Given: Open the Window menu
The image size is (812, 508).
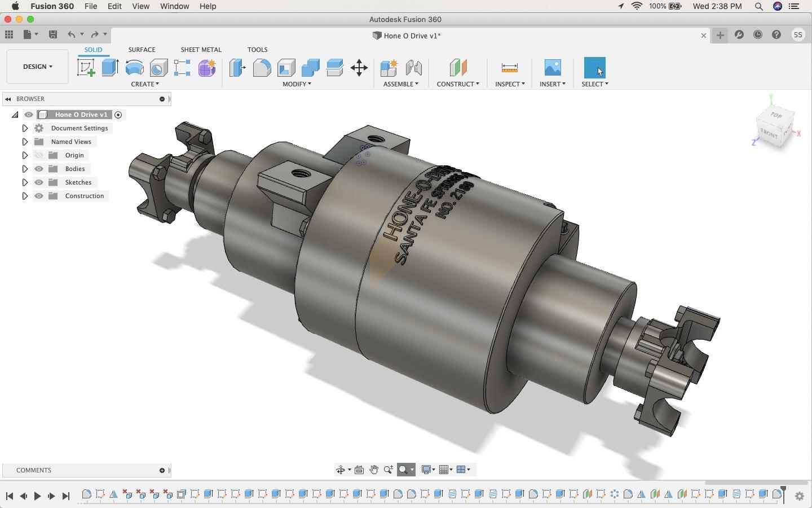Looking at the screenshot, I should 175,6.
